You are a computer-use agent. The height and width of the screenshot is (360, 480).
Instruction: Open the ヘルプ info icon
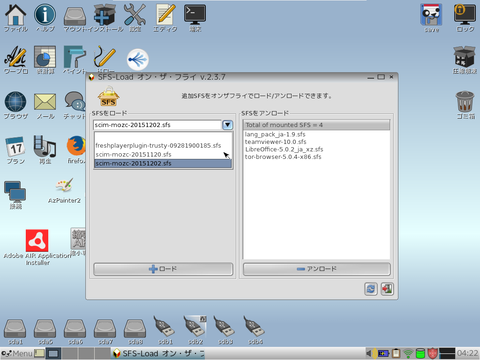pos(45,15)
